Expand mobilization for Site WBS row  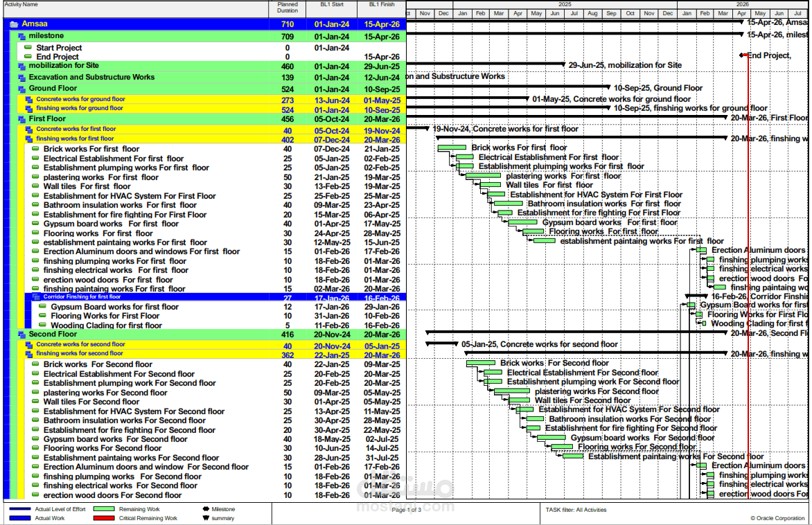pos(21,66)
